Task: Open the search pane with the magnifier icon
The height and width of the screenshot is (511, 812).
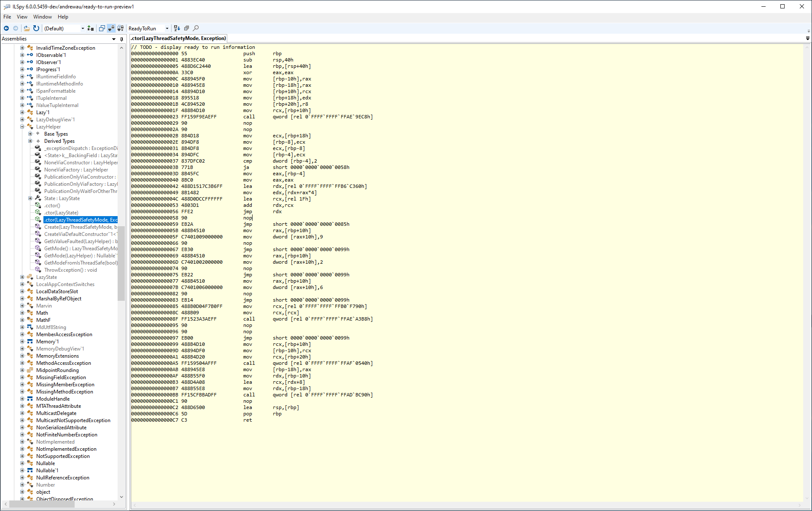Action: [x=196, y=28]
